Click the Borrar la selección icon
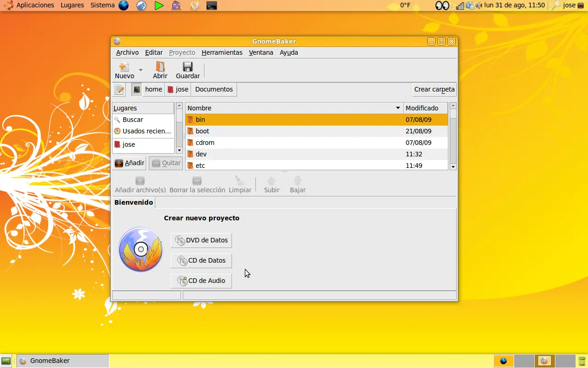This screenshot has width=588, height=368. click(x=197, y=181)
